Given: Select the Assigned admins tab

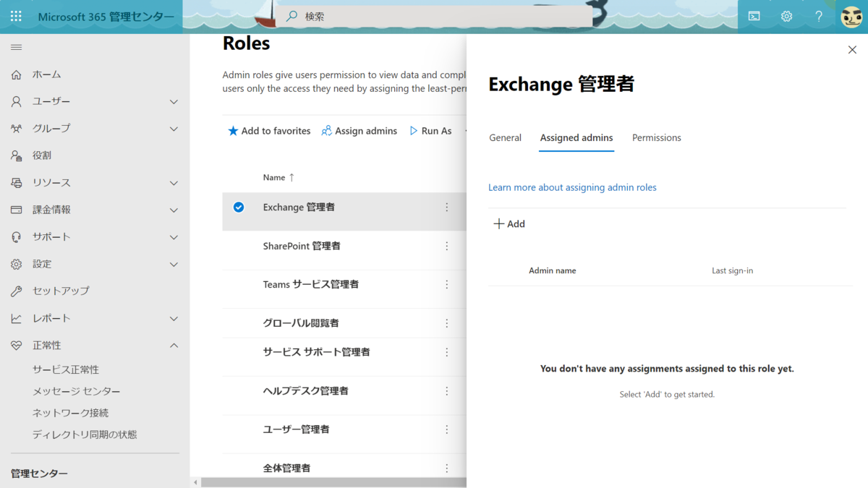Looking at the screenshot, I should click(576, 137).
